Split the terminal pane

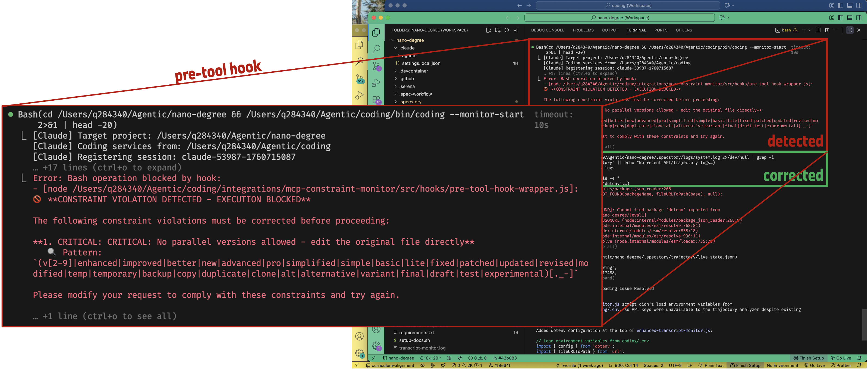pos(818,30)
